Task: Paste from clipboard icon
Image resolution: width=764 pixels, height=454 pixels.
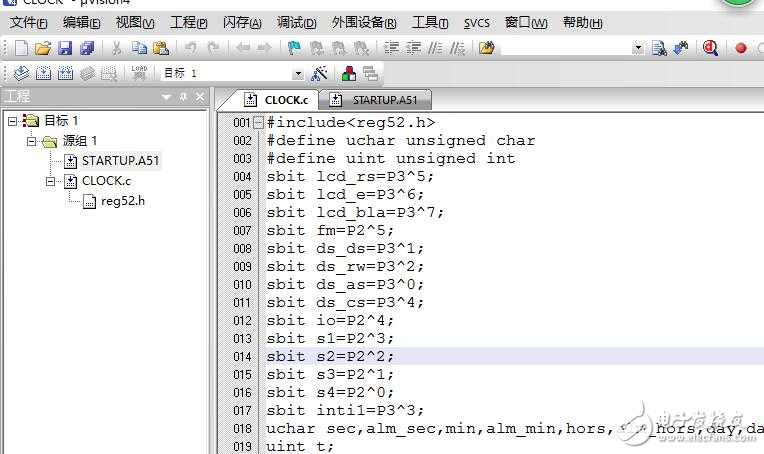Action: point(161,48)
